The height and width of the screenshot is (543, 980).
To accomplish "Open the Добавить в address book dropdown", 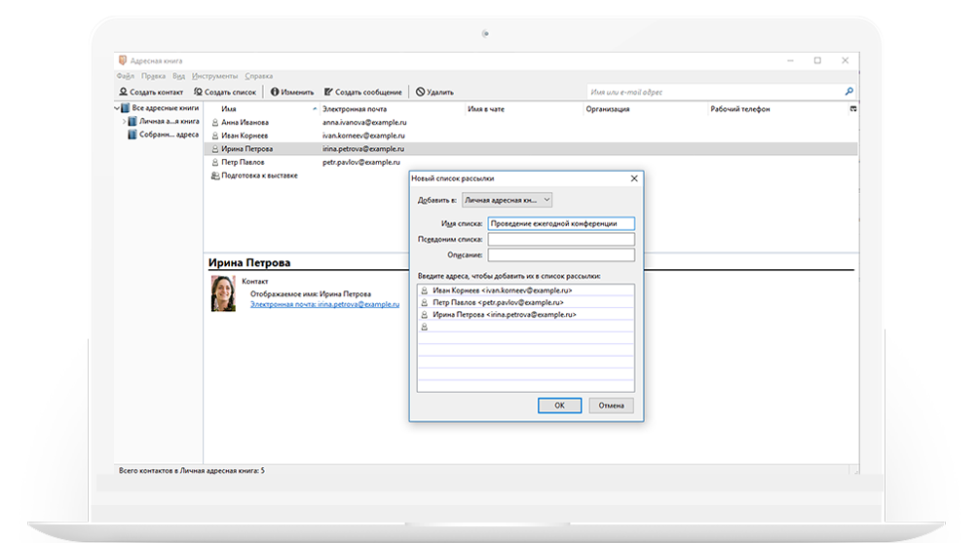I will coord(507,200).
